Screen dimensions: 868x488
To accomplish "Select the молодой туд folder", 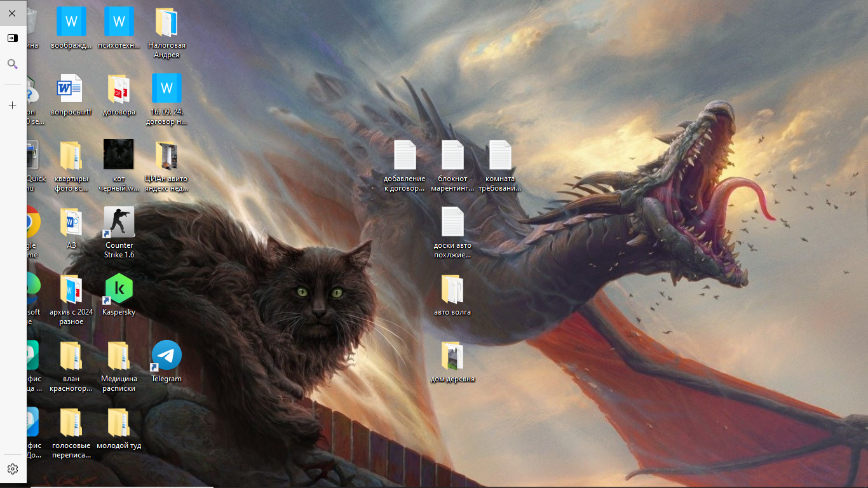I will [119, 422].
